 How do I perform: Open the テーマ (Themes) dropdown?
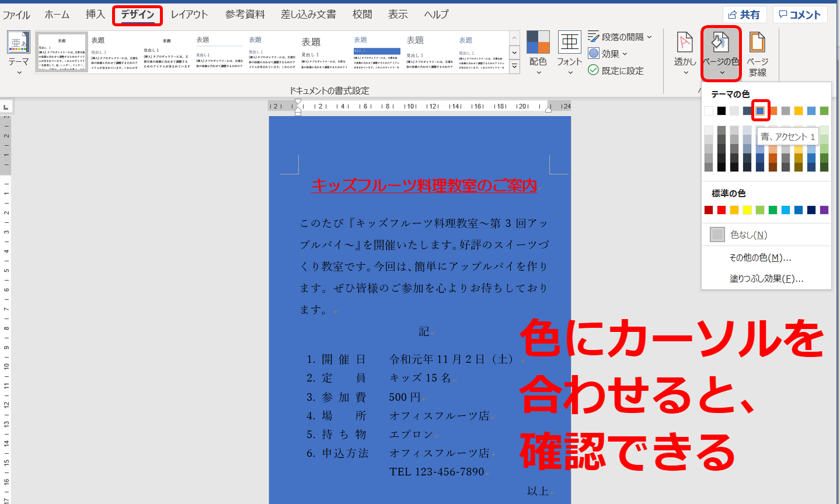[18, 54]
